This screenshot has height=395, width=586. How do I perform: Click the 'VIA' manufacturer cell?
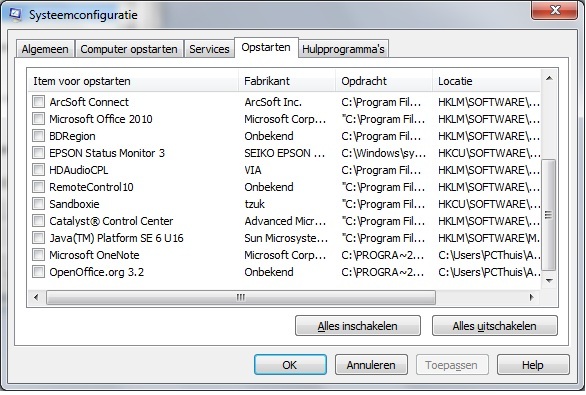tap(253, 170)
